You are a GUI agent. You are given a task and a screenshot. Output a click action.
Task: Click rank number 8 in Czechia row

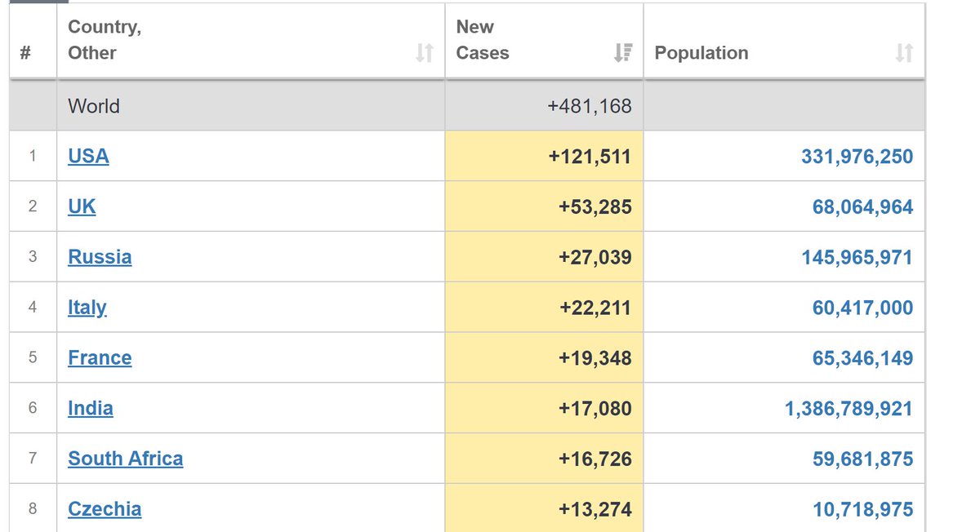[33, 509]
